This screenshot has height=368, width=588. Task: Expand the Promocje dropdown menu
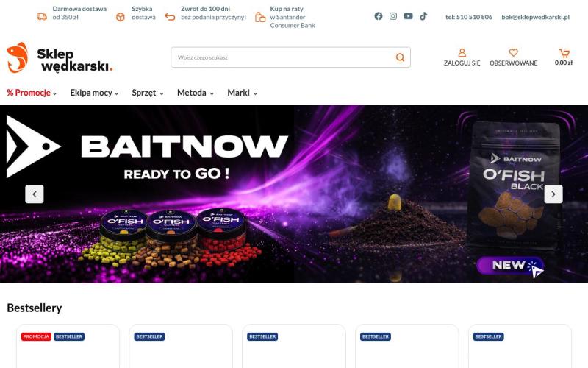tap(32, 93)
